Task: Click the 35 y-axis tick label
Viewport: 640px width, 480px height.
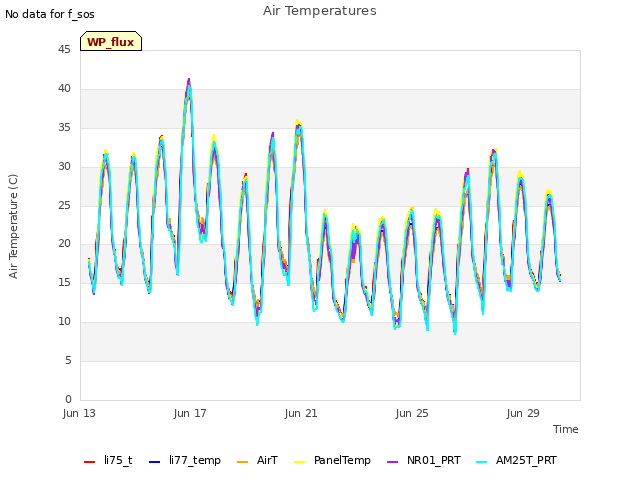Action: click(64, 127)
